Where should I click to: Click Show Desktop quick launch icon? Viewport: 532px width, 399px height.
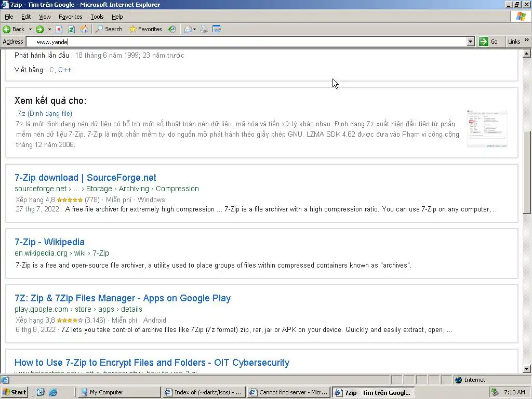[x=41, y=392]
